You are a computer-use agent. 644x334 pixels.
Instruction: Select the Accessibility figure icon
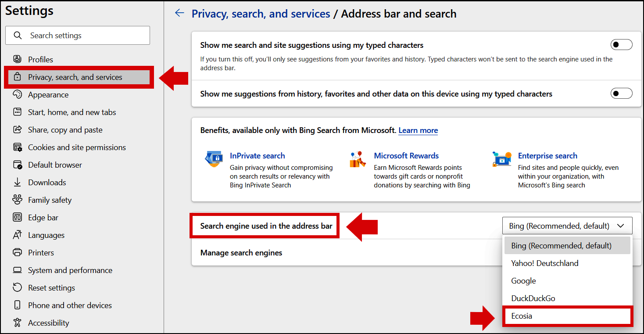tap(17, 323)
